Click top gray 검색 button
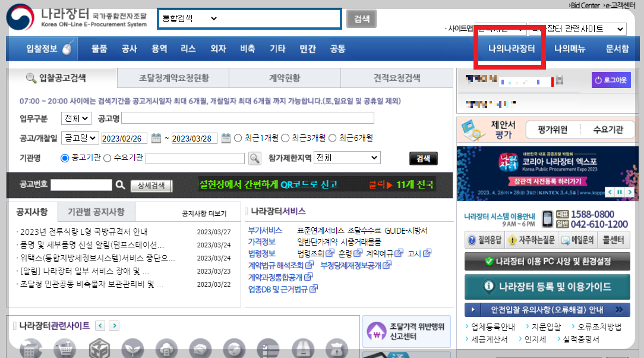 [361, 19]
